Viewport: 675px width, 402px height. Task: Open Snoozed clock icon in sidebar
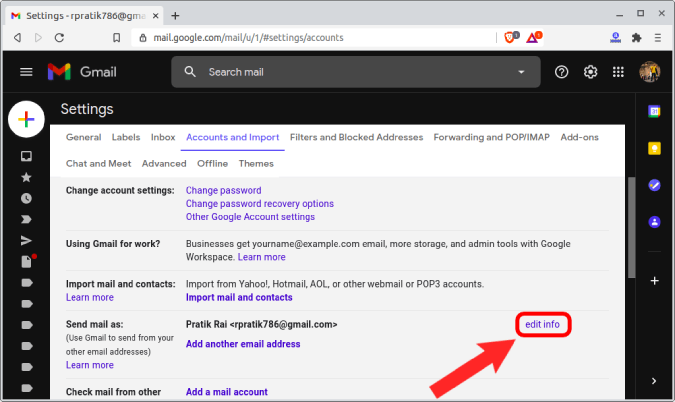pos(26,198)
